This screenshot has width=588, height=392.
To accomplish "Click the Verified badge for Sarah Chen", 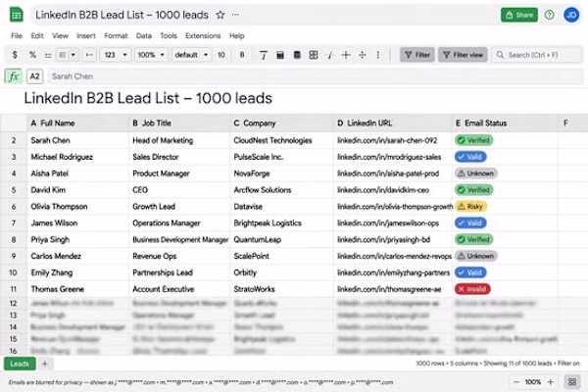I will 473,140.
